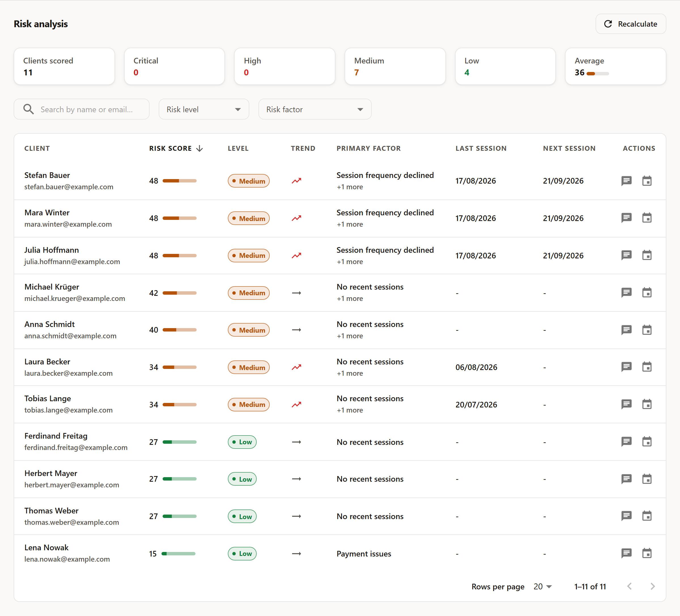This screenshot has width=680, height=616.
Task: Click '+1 more' in Tobias Lange's row
Action: (350, 410)
